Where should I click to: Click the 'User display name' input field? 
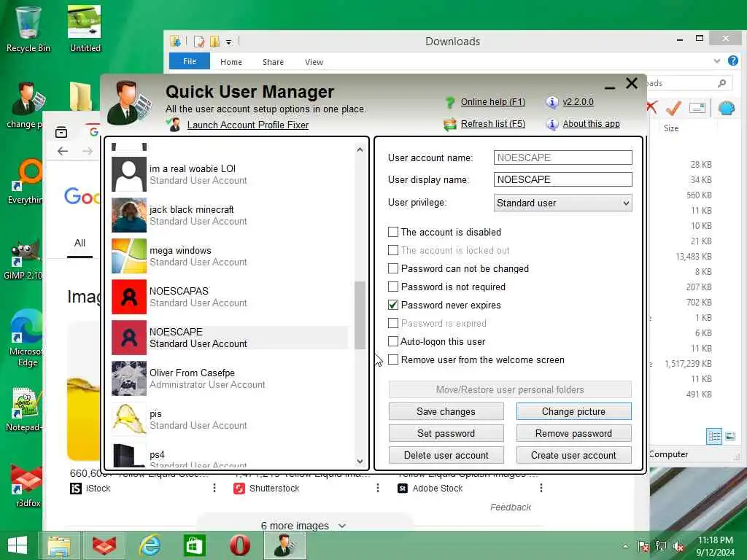(562, 179)
